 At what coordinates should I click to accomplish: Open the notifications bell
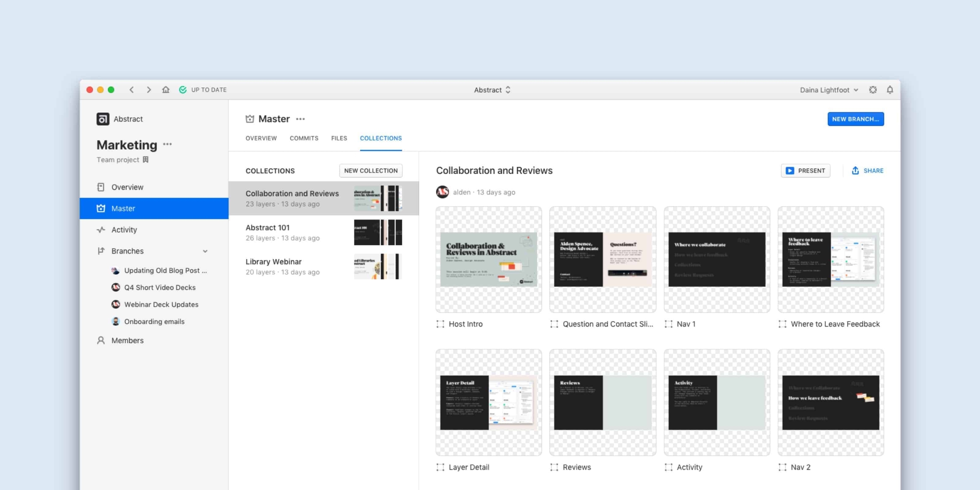tap(890, 90)
